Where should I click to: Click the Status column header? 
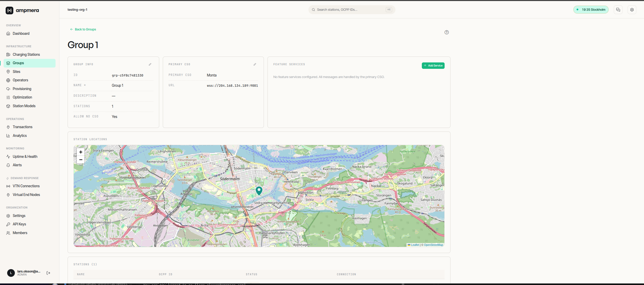pos(252,275)
